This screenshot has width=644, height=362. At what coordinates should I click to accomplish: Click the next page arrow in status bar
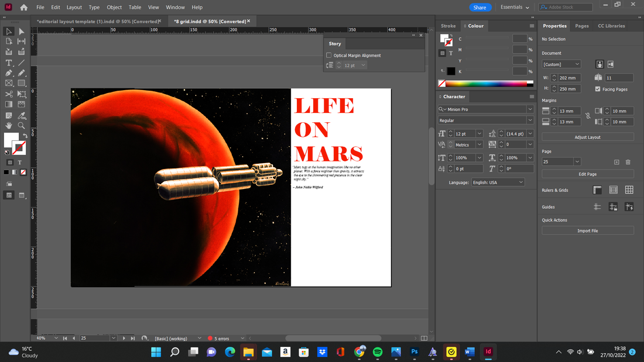point(124,338)
